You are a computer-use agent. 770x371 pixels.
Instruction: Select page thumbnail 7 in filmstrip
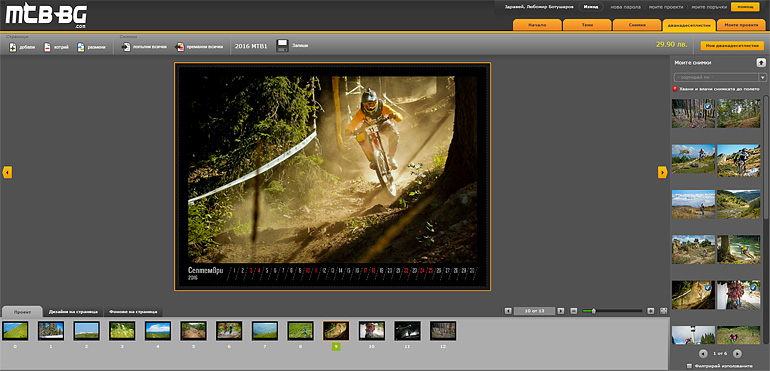point(265,331)
